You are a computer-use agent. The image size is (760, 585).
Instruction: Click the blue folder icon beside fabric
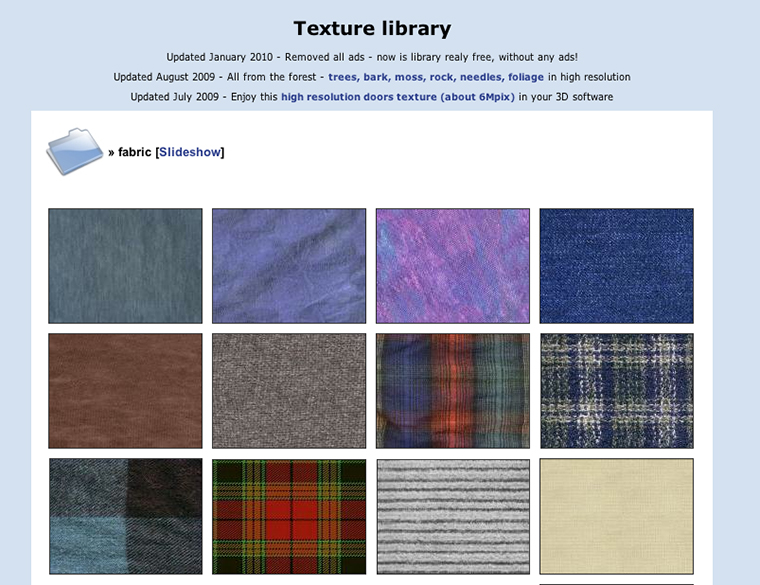click(x=75, y=151)
